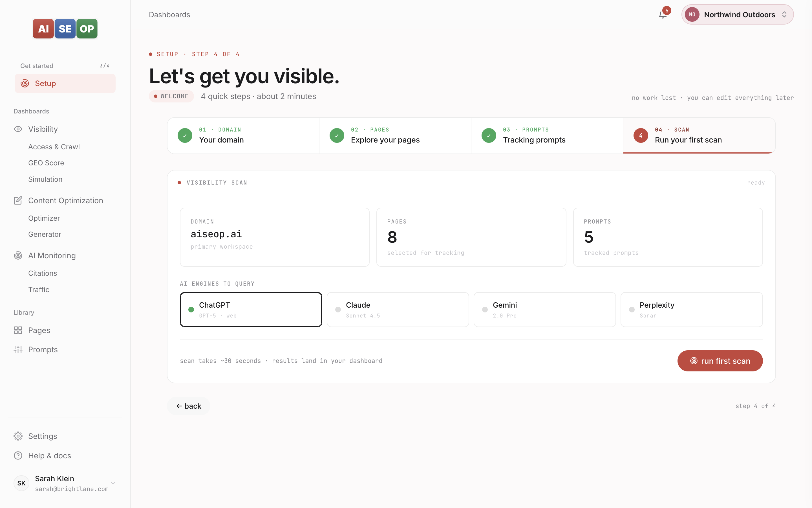Viewport: 812px width, 508px height.
Task: Click the NO workspace avatar
Action: click(692, 14)
